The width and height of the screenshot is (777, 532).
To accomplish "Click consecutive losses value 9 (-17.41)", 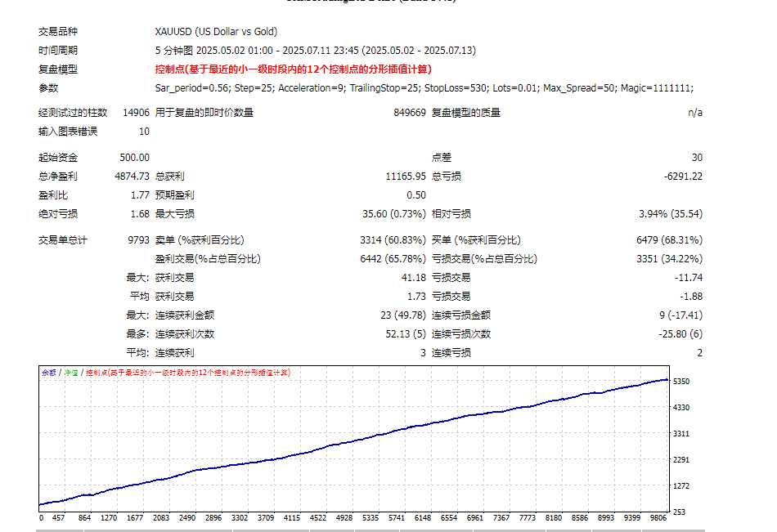I will (680, 315).
